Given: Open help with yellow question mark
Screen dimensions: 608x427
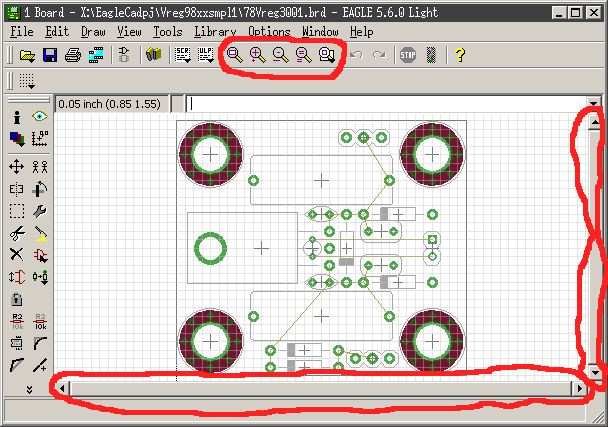Looking at the screenshot, I should [x=460, y=55].
